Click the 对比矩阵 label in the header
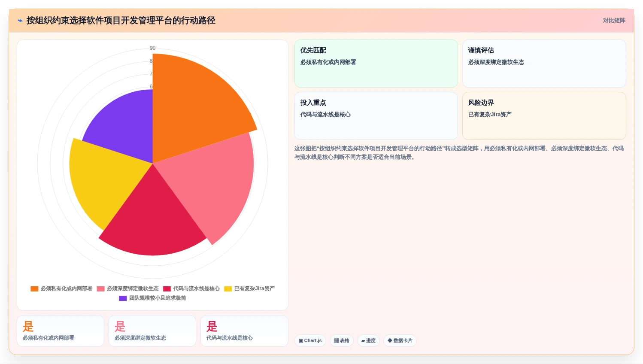The image size is (643, 364). point(614,21)
